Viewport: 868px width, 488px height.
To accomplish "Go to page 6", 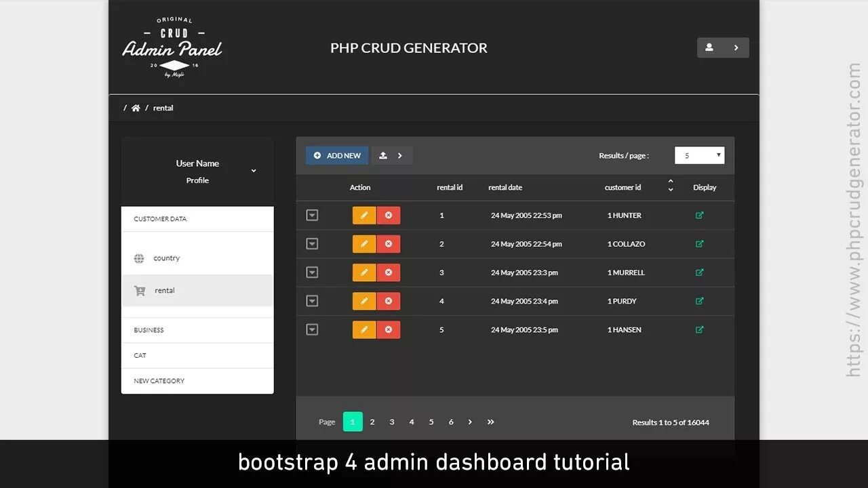I will [450, 422].
